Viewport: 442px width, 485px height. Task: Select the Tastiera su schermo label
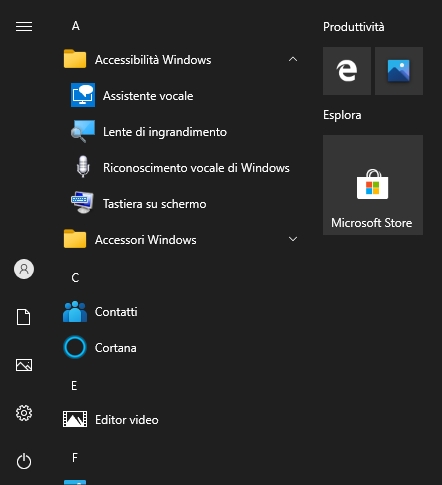pyautogui.click(x=155, y=204)
